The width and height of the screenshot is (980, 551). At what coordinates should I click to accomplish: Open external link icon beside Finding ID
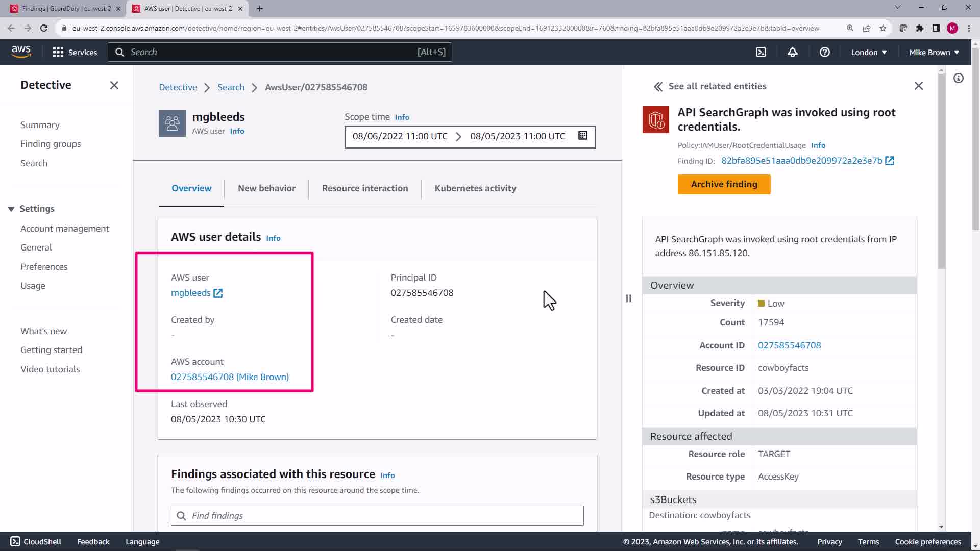(x=890, y=161)
